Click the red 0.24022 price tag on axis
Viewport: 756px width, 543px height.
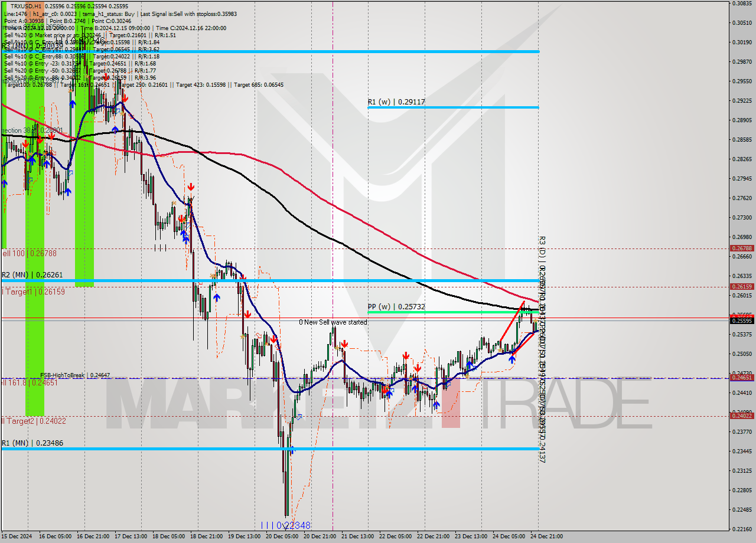[x=742, y=416]
